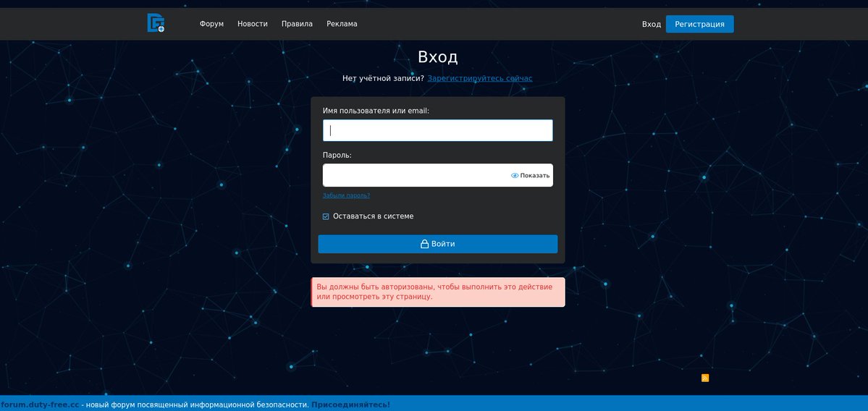The height and width of the screenshot is (411, 868).
Task: Click the Регистрация button
Action: (699, 25)
